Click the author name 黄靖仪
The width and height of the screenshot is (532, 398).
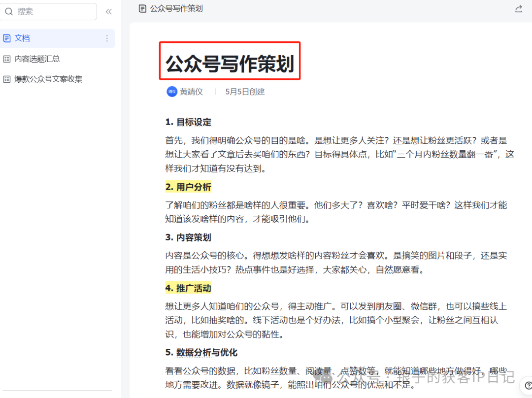(x=191, y=92)
